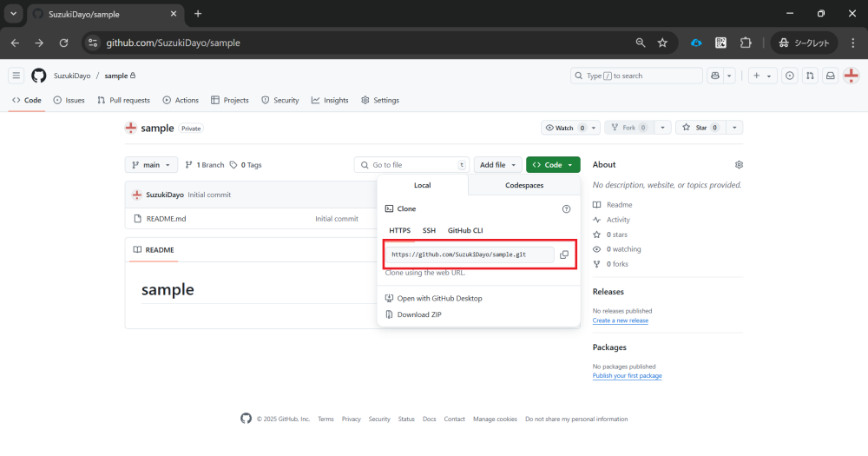The height and width of the screenshot is (456, 868).
Task: Switch to the Codespaces tab
Action: click(x=524, y=185)
